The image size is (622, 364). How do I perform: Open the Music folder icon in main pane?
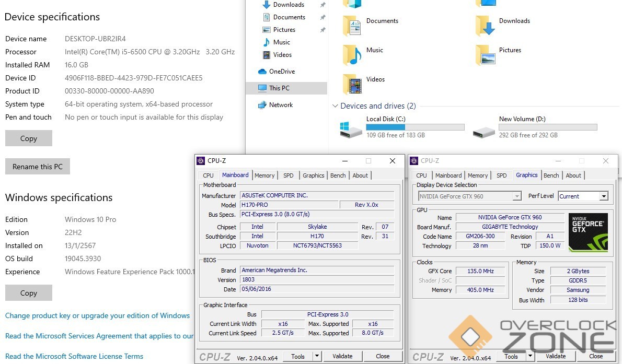click(x=352, y=55)
